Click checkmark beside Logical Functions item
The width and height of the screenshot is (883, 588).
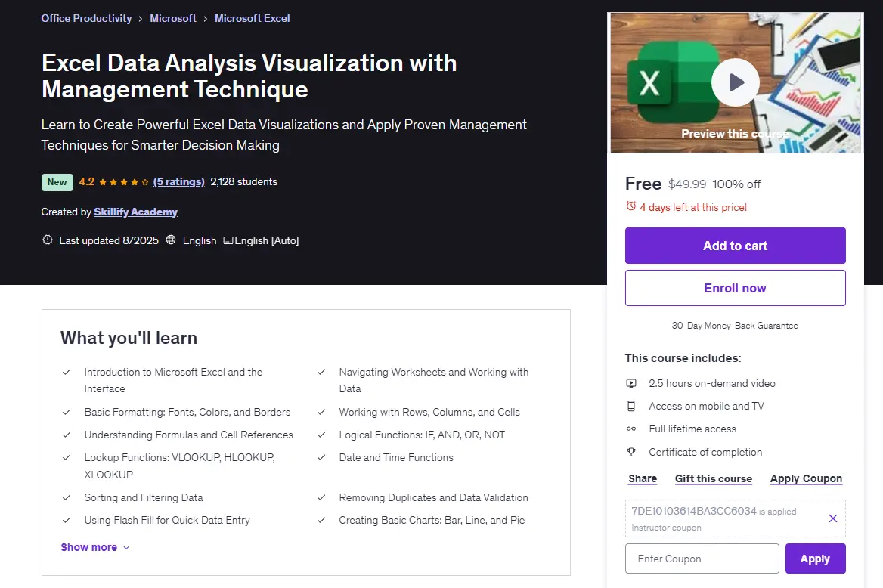coord(321,435)
